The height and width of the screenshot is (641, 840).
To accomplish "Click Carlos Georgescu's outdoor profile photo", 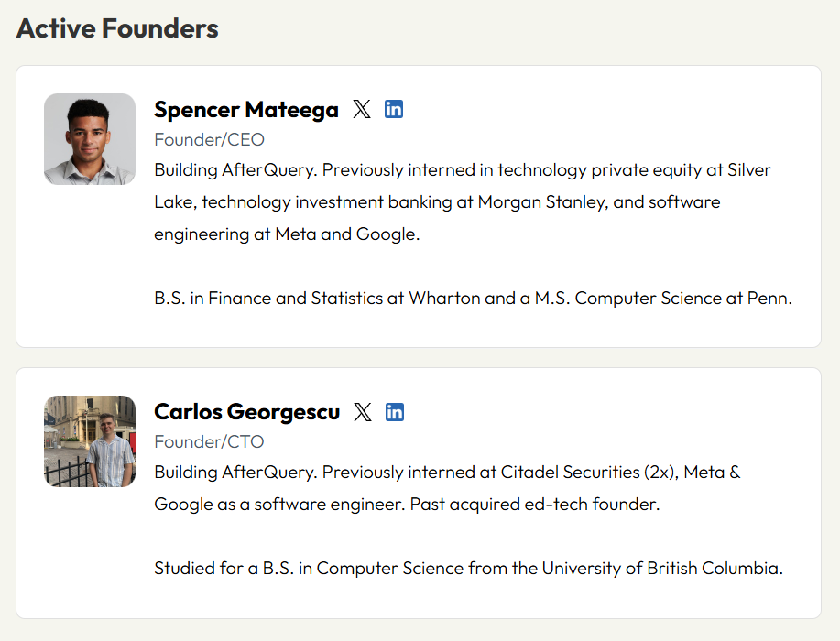I will 90,441.
